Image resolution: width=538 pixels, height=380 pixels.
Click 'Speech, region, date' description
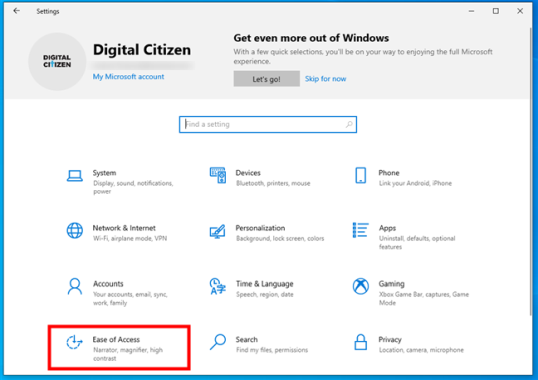(265, 294)
